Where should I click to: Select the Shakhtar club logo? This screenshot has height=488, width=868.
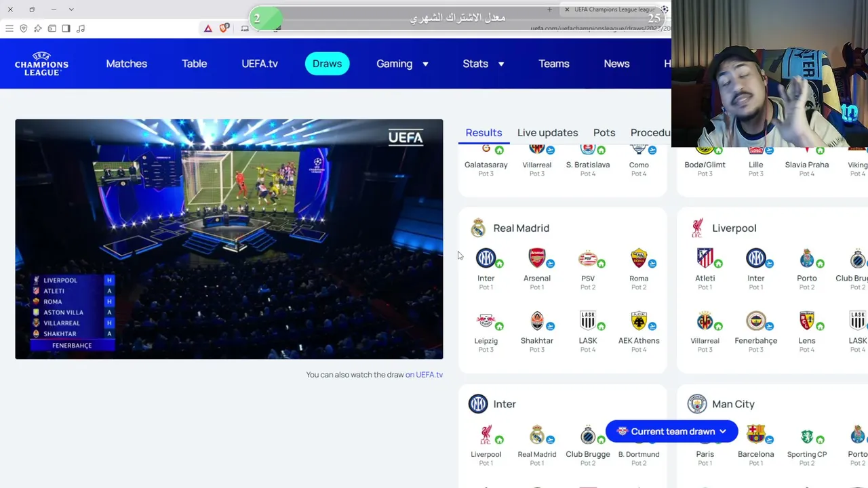click(537, 321)
